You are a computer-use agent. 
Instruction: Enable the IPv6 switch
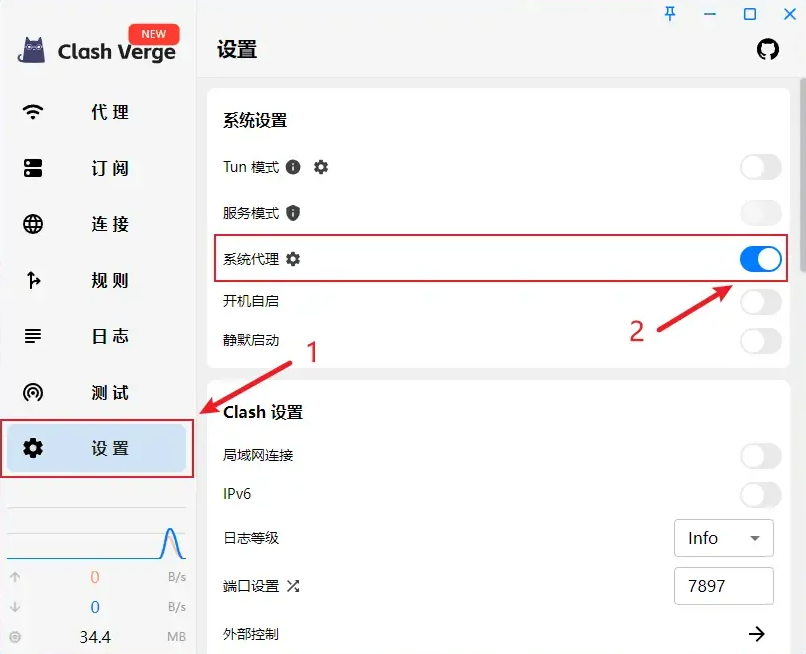(761, 495)
